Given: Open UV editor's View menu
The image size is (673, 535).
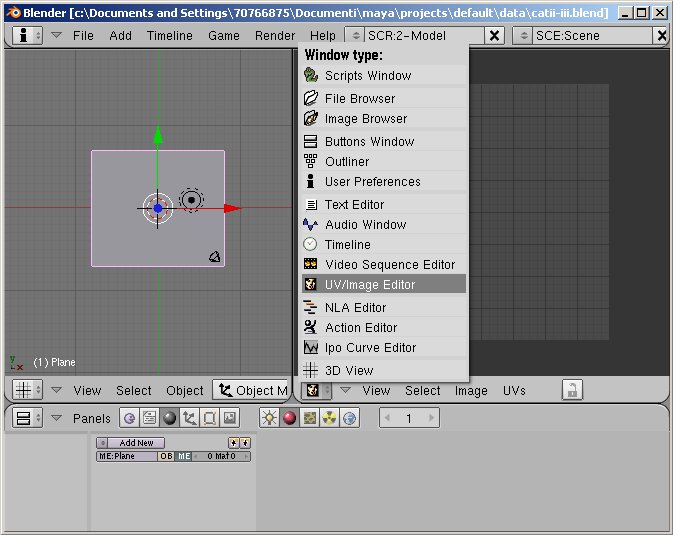Looking at the screenshot, I should pos(376,391).
